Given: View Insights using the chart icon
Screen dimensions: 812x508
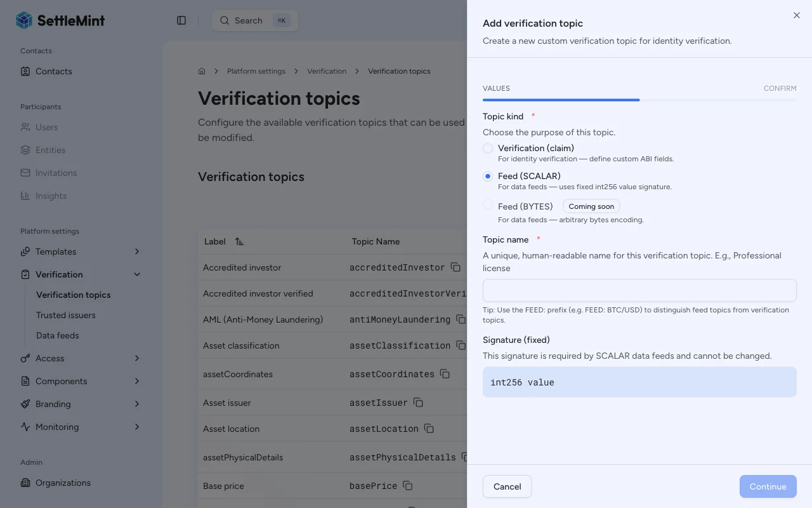Looking at the screenshot, I should tap(25, 196).
